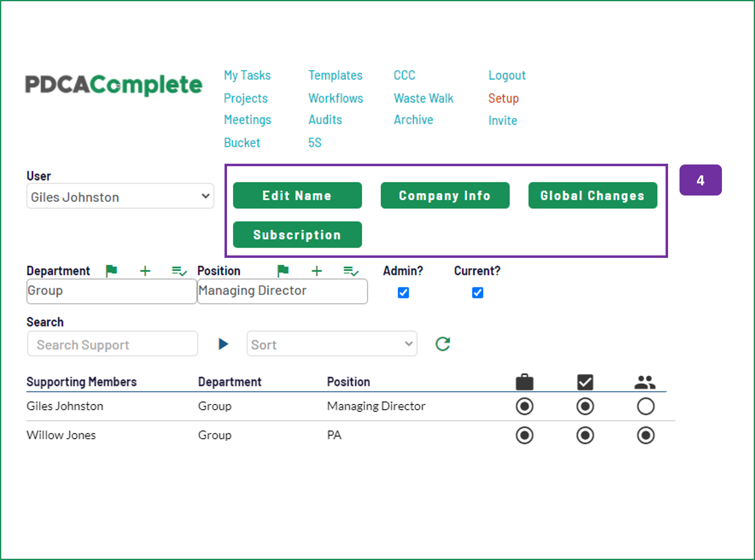Click the Search Support input field
This screenshot has width=755, height=560.
click(x=113, y=344)
